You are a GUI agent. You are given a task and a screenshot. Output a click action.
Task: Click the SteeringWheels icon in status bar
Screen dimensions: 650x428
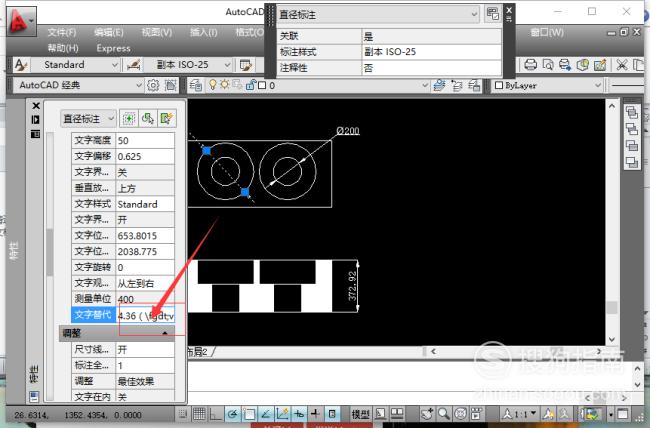pyautogui.click(x=461, y=414)
